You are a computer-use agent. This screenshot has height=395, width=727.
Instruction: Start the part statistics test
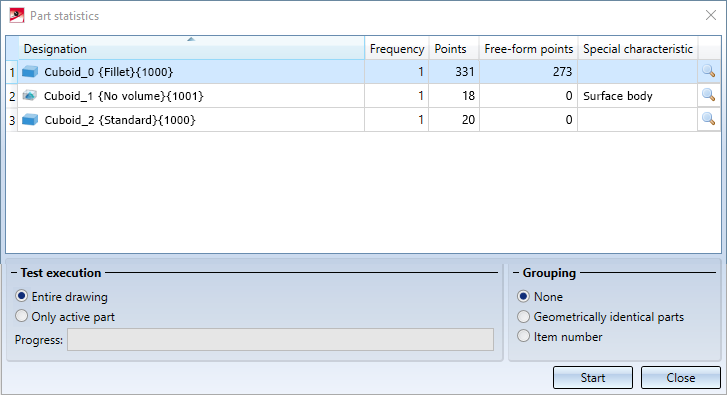click(593, 378)
